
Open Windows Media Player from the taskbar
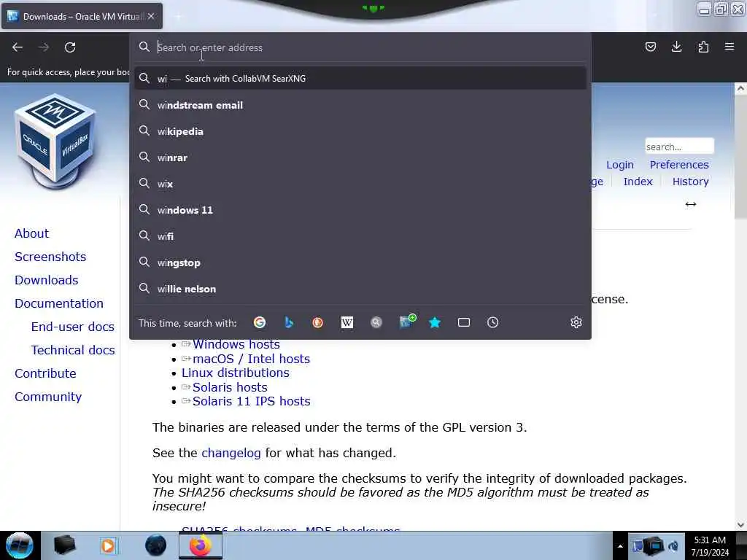coord(109,545)
